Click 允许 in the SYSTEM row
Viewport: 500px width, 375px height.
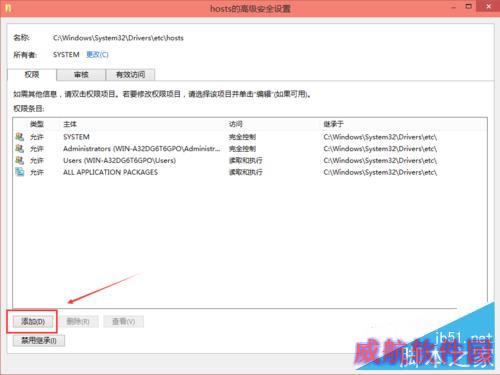(x=37, y=137)
